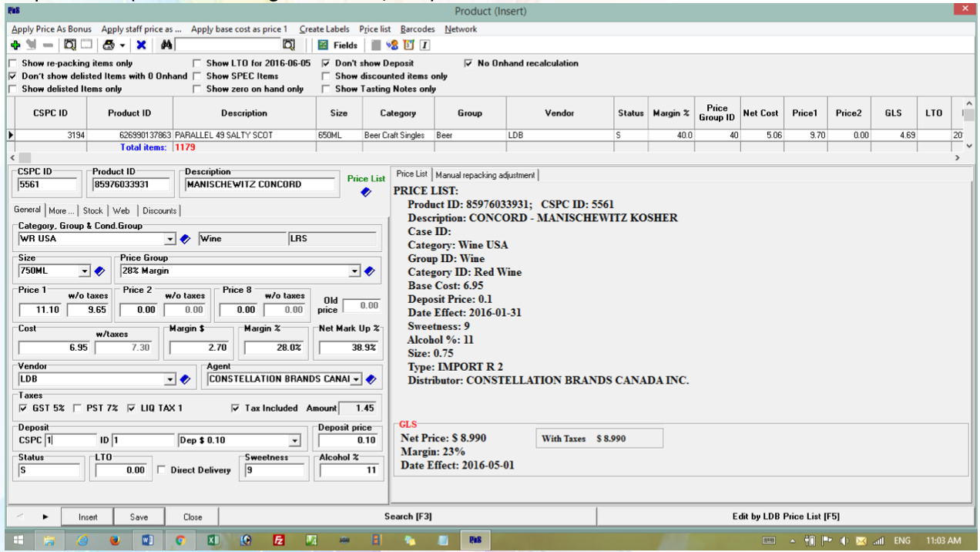
Task: Toggle the PST 7% tax checkbox
Action: pyautogui.click(x=78, y=409)
